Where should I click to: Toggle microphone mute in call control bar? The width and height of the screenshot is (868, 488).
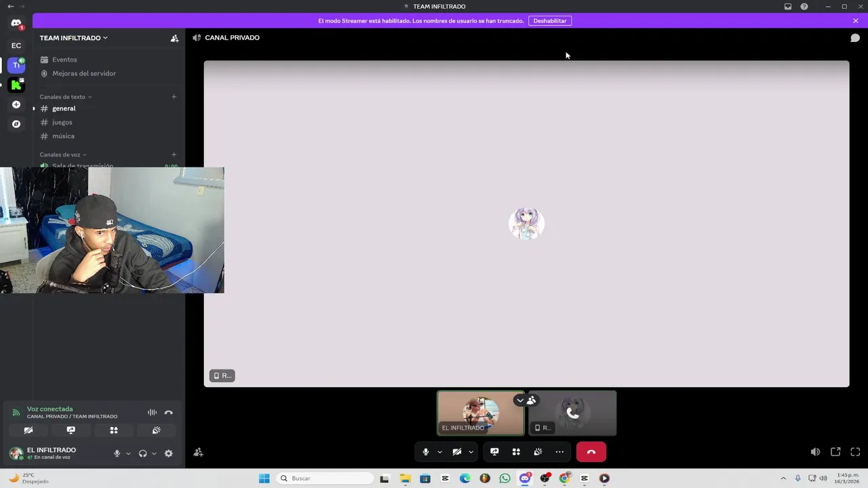[x=426, y=452]
